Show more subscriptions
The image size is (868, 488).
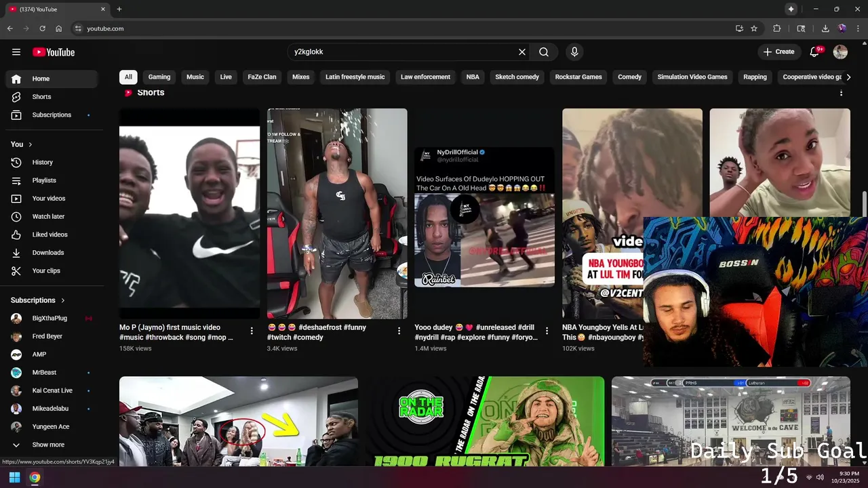coord(52,445)
